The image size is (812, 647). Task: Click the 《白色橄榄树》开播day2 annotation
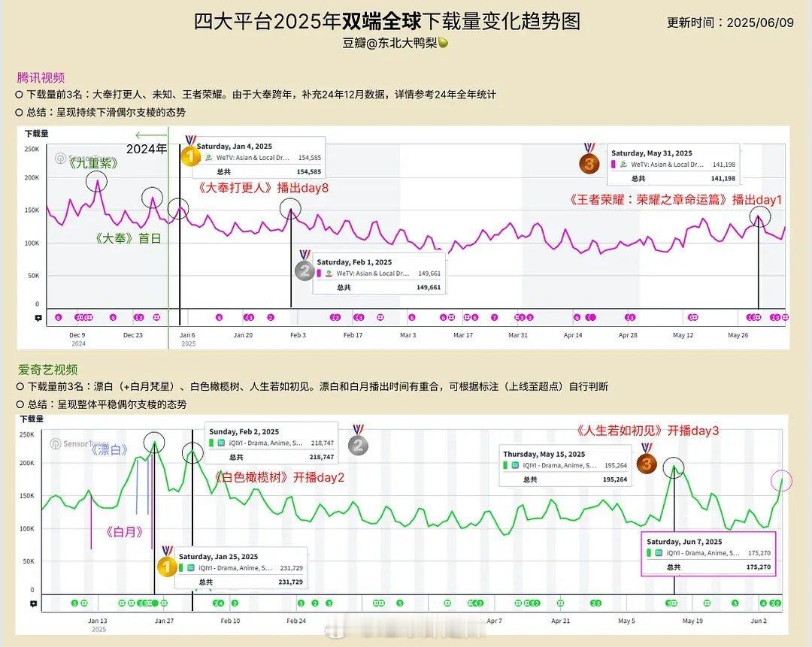[x=279, y=476]
